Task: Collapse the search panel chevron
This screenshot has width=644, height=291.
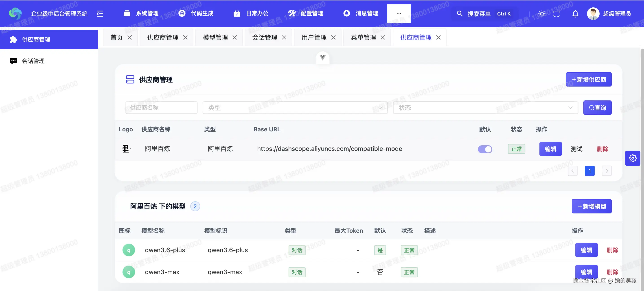Action: click(x=322, y=57)
